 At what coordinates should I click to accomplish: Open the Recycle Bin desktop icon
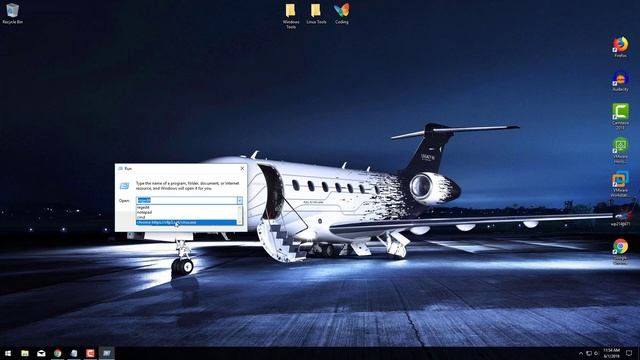(12, 13)
